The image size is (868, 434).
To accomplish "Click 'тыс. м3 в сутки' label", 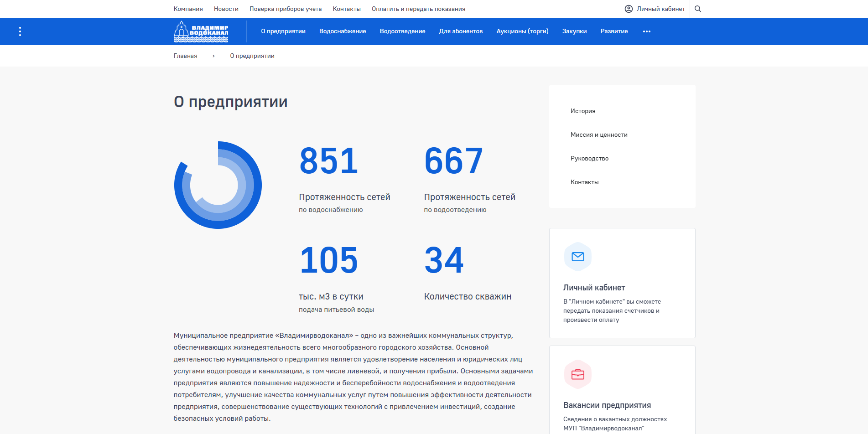I will pos(331,297).
